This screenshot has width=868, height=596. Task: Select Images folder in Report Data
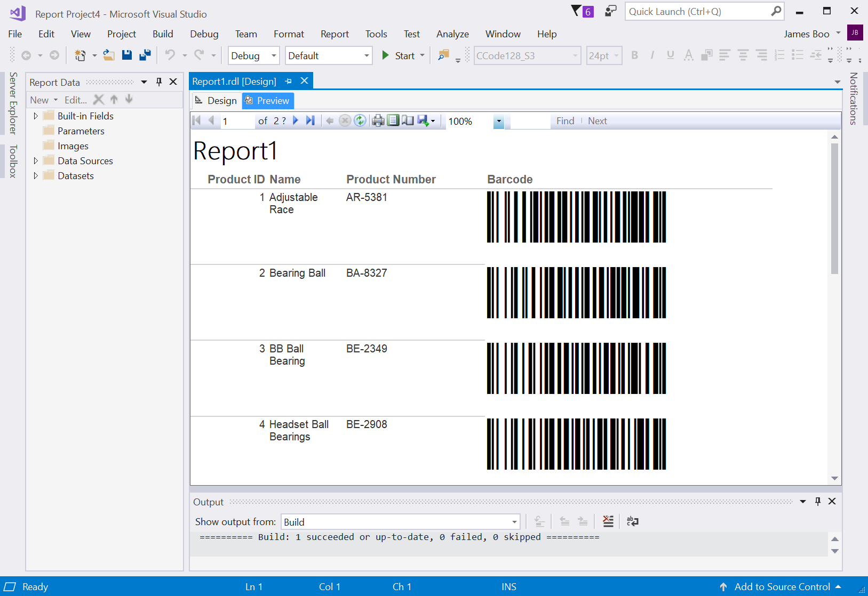73,146
